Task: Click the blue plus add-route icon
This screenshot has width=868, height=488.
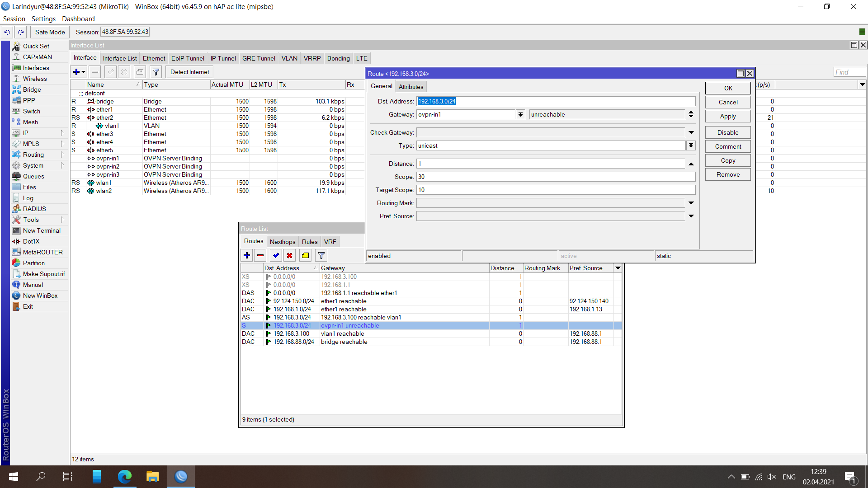Action: pyautogui.click(x=247, y=255)
